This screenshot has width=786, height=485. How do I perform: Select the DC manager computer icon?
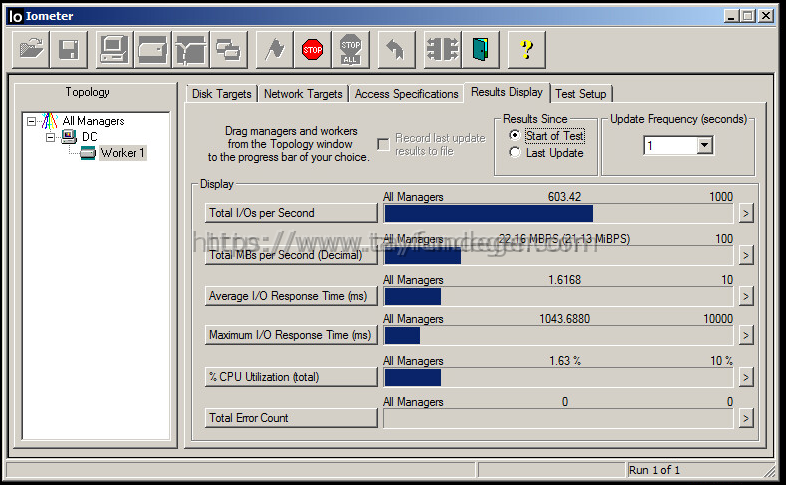click(69, 136)
